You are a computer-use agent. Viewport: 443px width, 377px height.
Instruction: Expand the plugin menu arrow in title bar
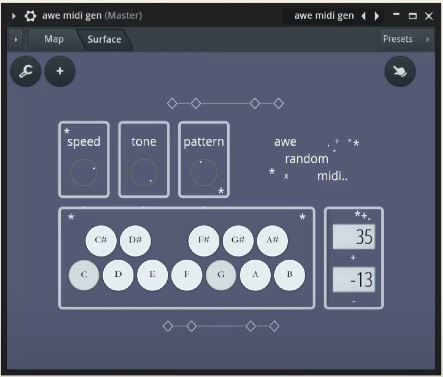pos(14,16)
